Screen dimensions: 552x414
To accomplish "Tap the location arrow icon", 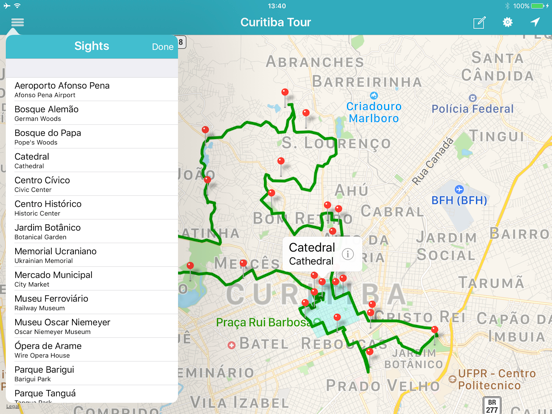I will click(x=535, y=22).
